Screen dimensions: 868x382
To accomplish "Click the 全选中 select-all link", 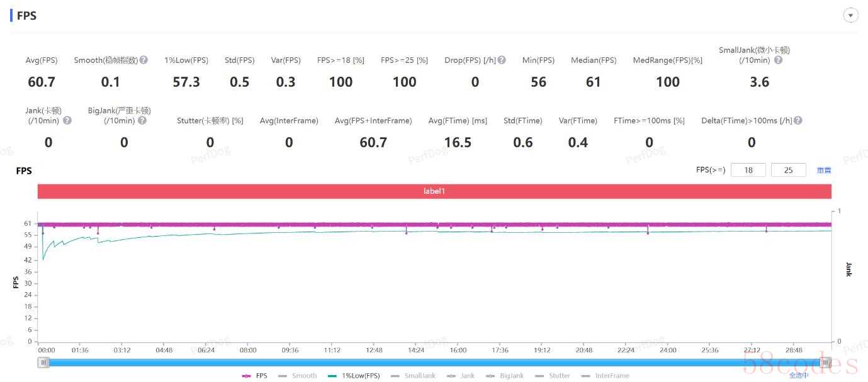I will tap(799, 375).
